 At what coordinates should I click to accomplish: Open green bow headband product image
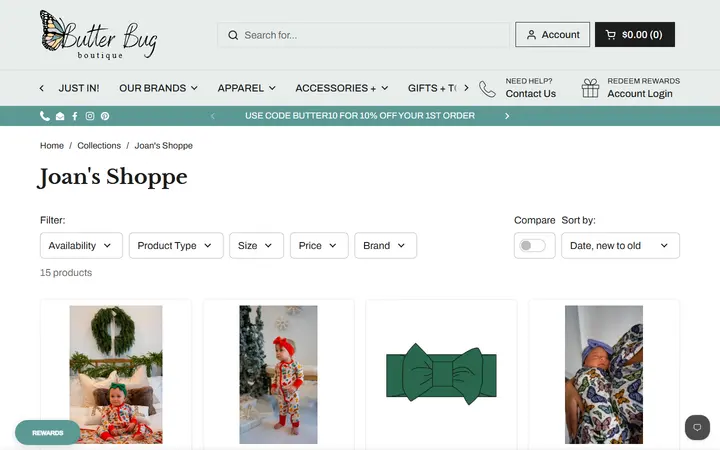coord(441,375)
